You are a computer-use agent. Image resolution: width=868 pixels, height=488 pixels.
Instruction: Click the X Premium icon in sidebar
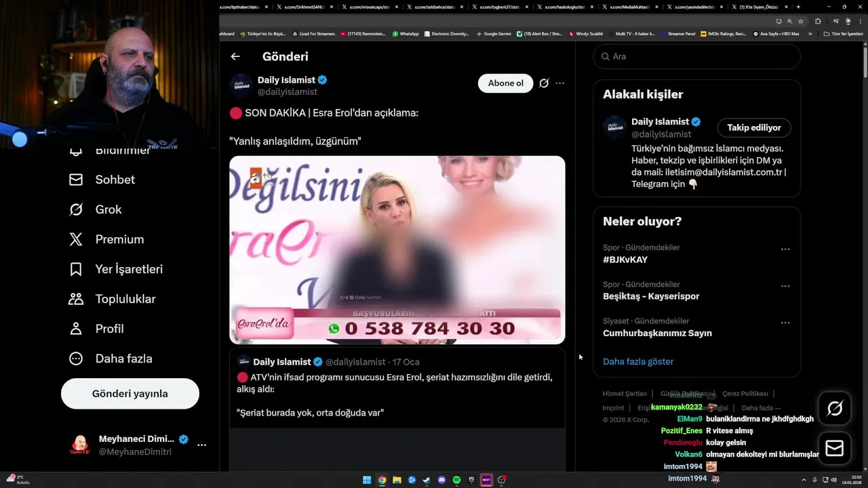pos(76,239)
